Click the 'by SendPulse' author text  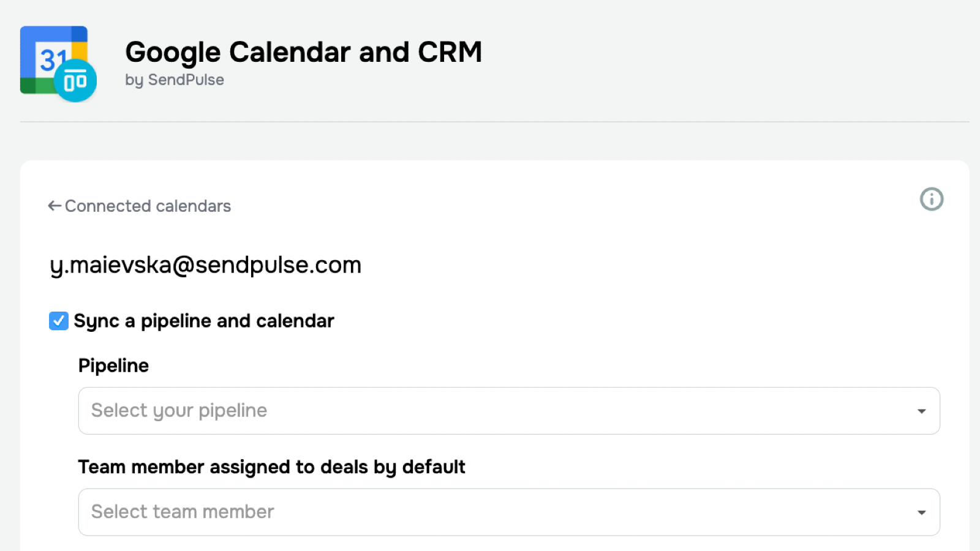tap(175, 80)
